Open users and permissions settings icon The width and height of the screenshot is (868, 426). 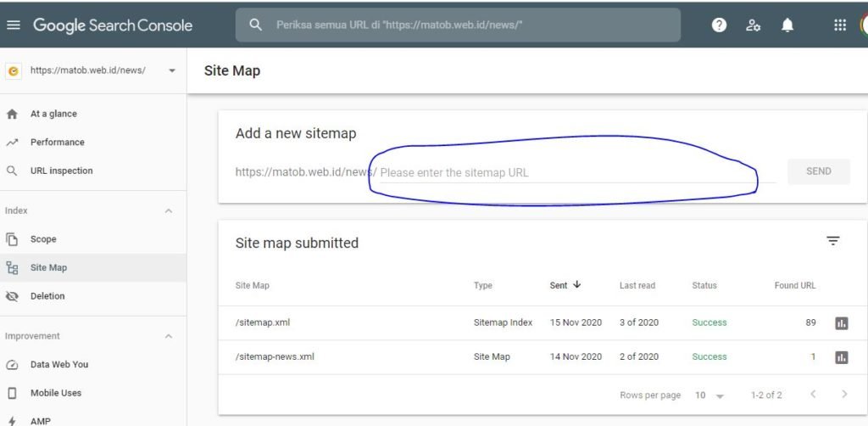(x=753, y=25)
